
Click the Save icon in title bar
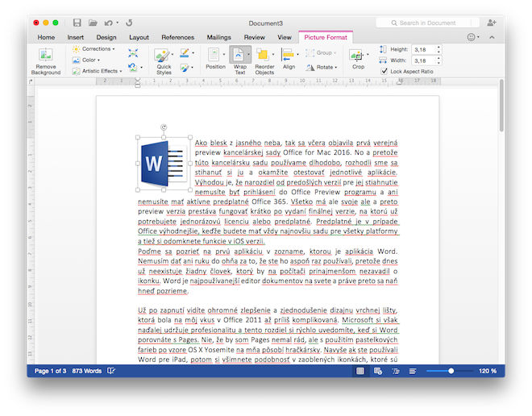coord(77,23)
